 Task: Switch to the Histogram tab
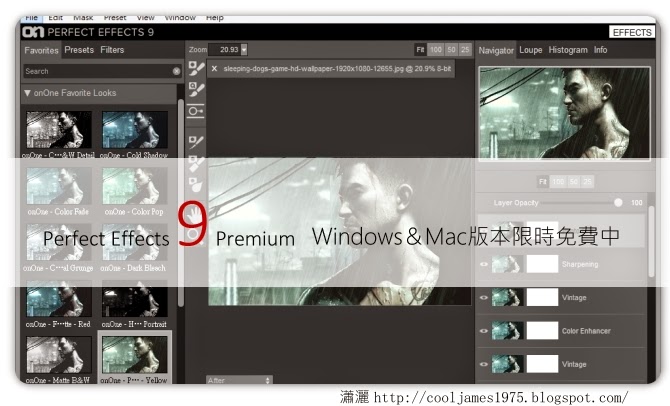568,50
